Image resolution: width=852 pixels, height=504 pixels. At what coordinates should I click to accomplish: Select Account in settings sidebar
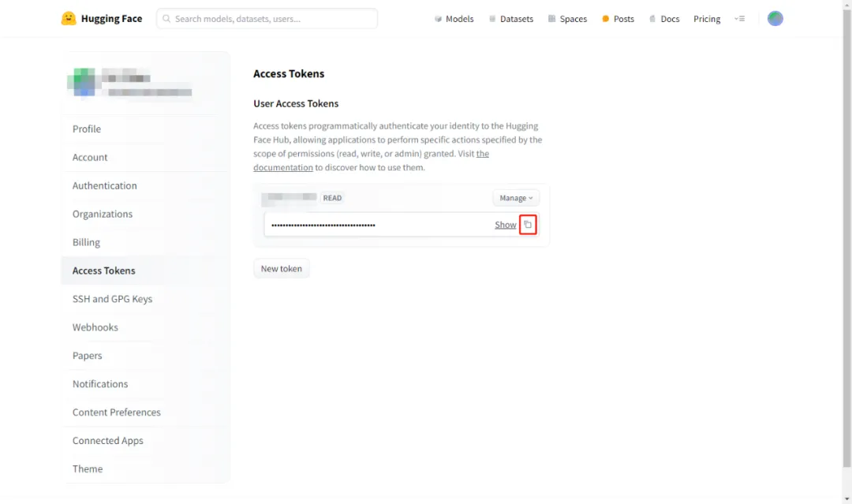[x=145, y=157]
